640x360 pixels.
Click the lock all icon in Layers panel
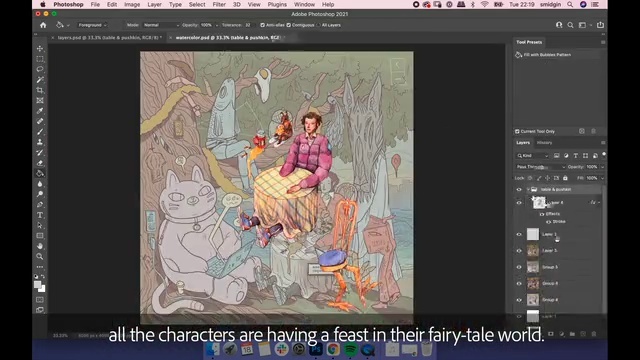565,178
